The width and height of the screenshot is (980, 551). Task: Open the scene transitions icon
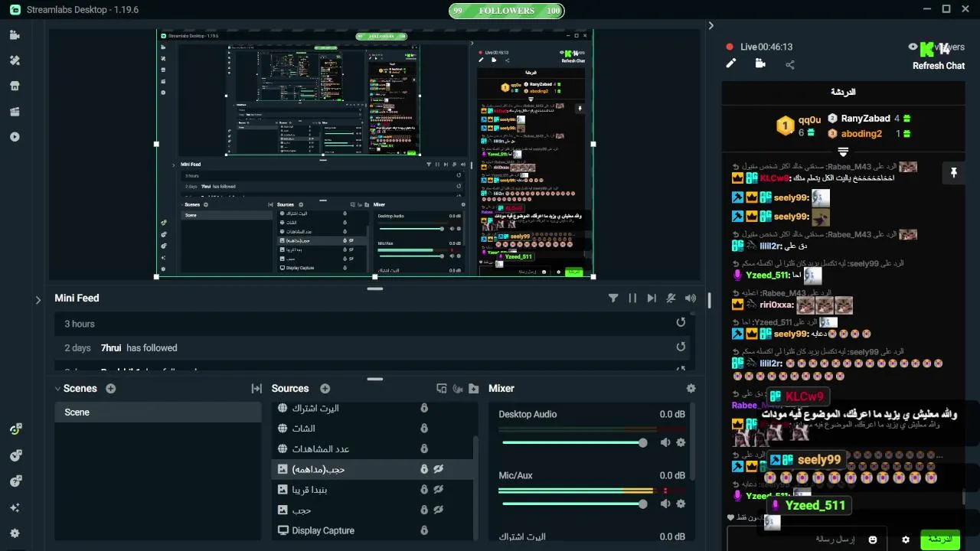256,389
